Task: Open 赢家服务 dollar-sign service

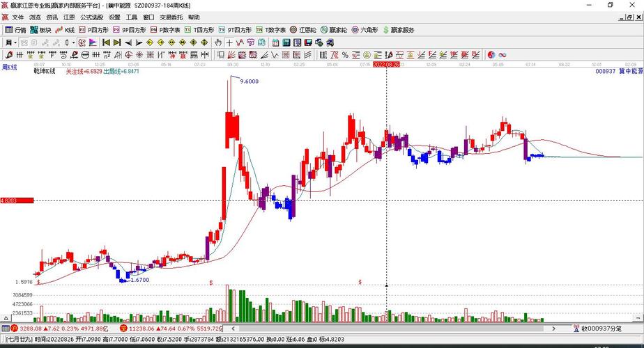Action: (x=399, y=30)
